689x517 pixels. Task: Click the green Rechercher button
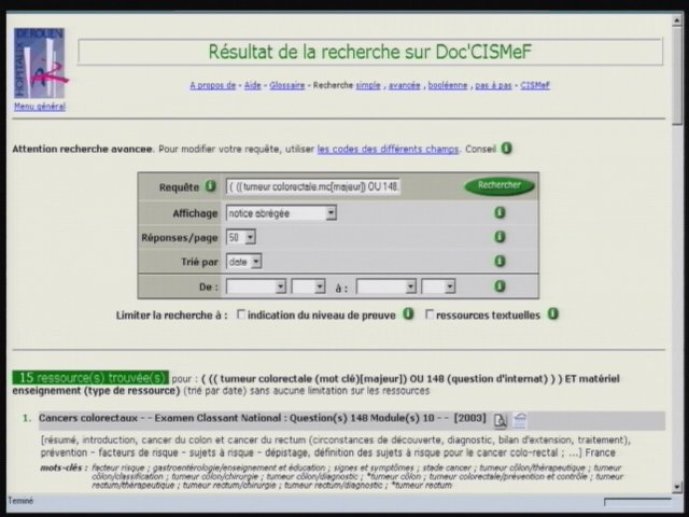(x=499, y=186)
